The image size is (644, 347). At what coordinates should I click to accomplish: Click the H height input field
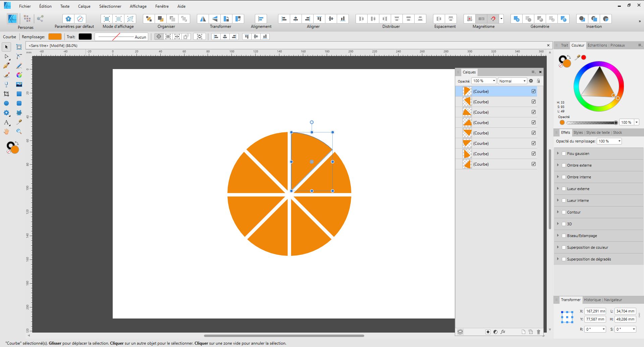pos(625,319)
